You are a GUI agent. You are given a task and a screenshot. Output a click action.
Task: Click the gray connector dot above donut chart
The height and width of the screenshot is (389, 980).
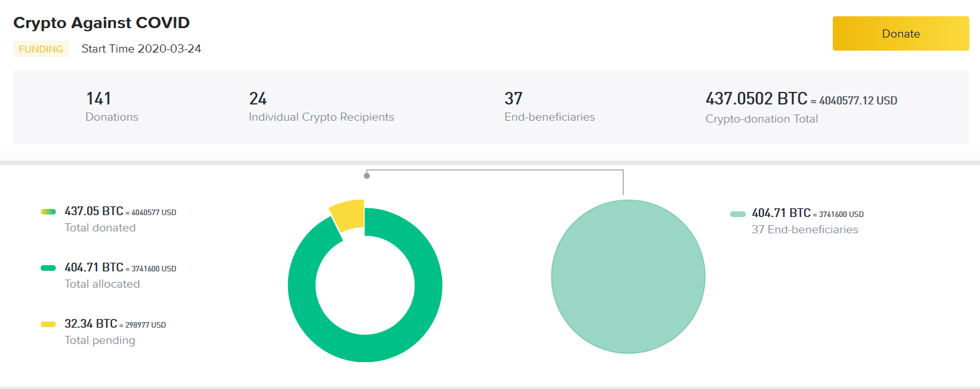[367, 176]
